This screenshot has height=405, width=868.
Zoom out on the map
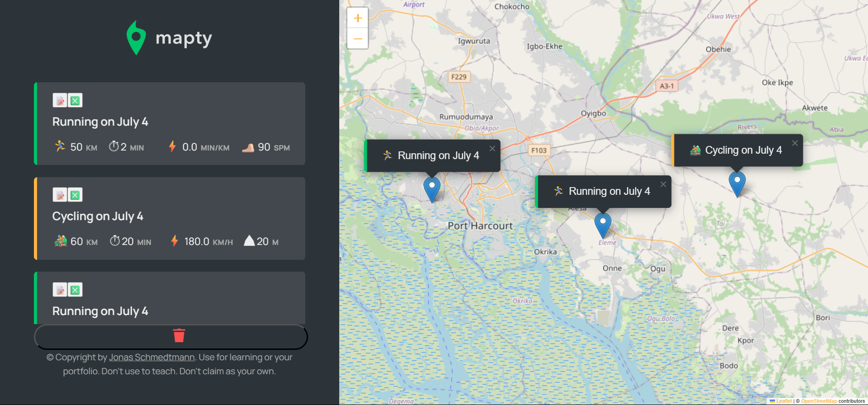[x=358, y=38]
